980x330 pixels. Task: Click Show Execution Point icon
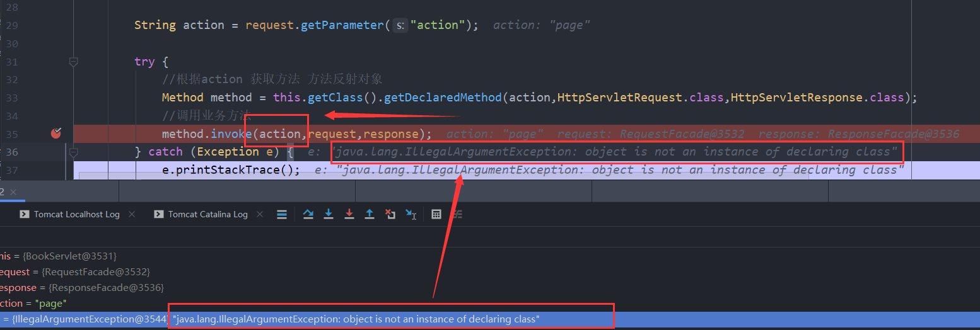(283, 214)
